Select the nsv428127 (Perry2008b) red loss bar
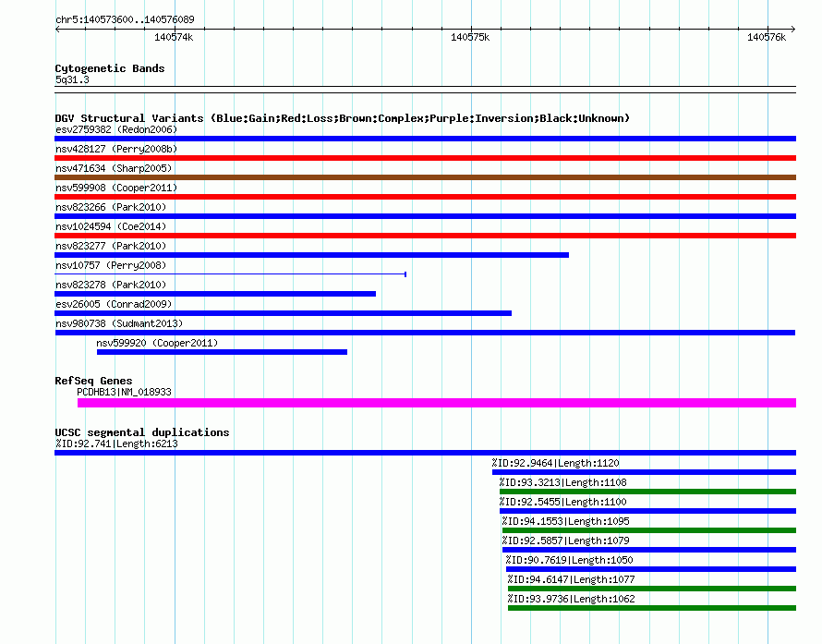822x644 pixels. tap(425, 158)
